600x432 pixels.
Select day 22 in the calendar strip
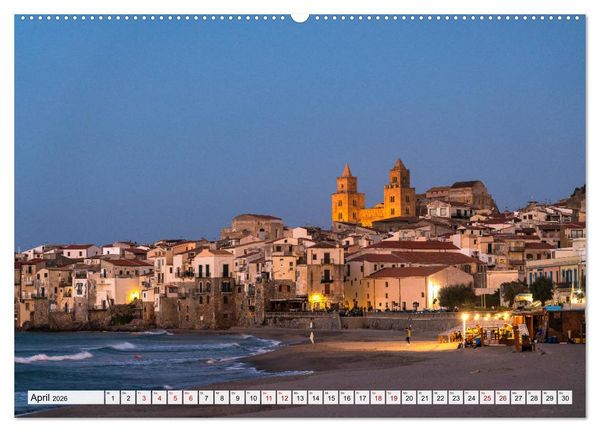(440, 398)
